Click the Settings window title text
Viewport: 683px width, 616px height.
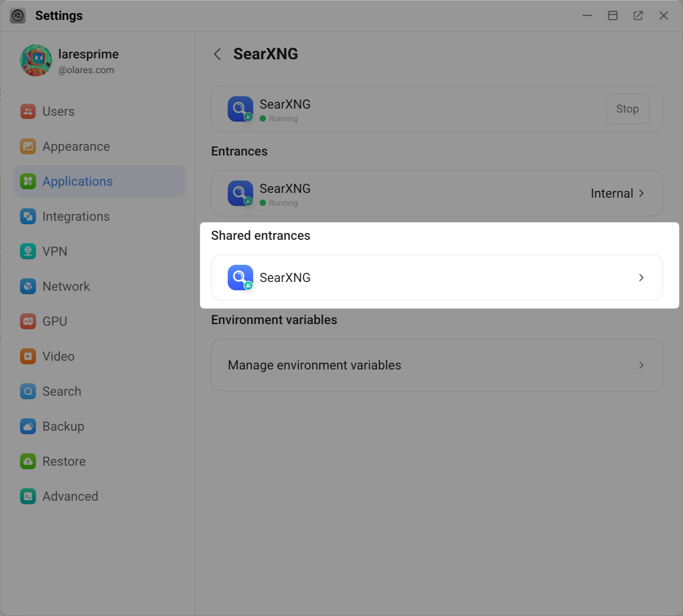point(59,16)
